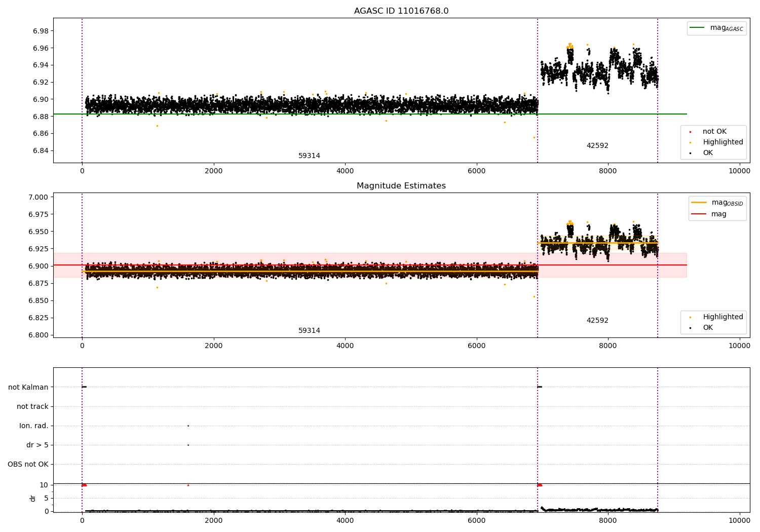This screenshot has height=532, width=760.
Task: Select the green mag AGASC legend line sample
Action: pos(698,28)
